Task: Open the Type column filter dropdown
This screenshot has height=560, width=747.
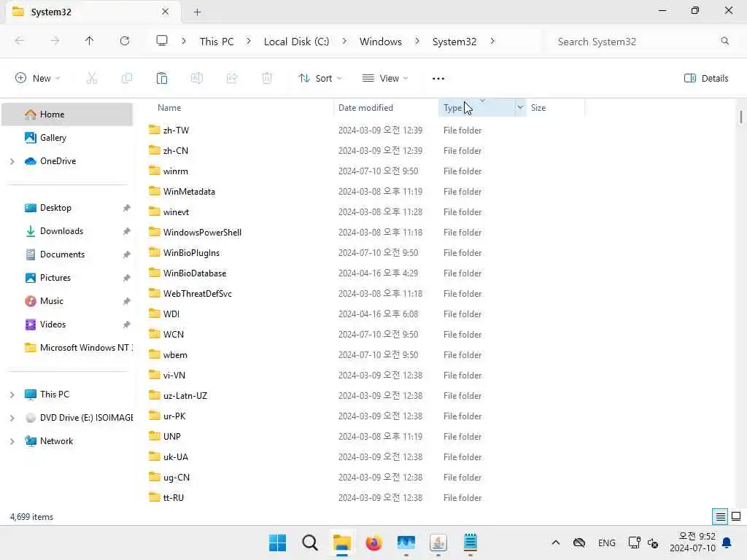Action: tap(519, 108)
